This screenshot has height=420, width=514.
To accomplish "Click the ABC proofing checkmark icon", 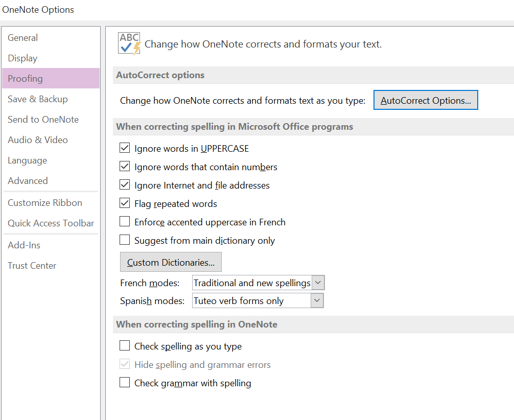I will coord(129,43).
